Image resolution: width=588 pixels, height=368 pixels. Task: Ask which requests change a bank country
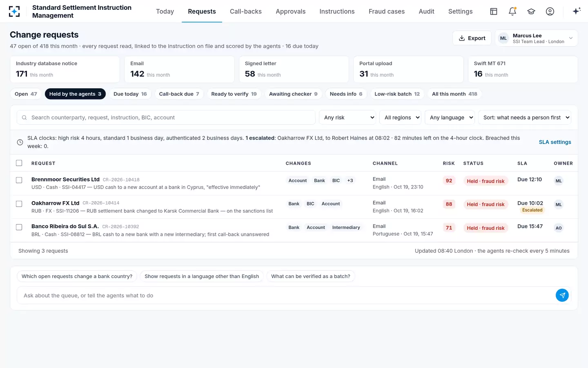[x=77, y=276]
